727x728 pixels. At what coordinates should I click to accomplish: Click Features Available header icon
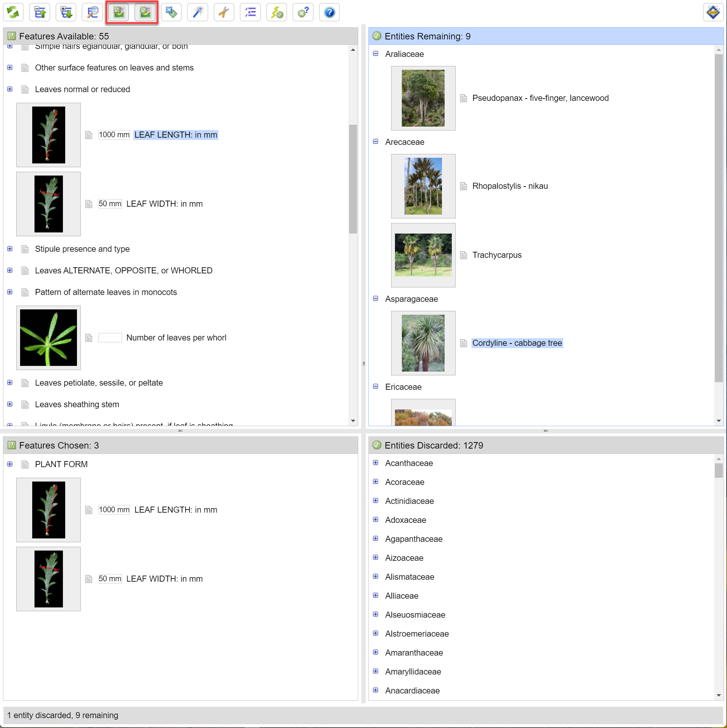coord(12,36)
